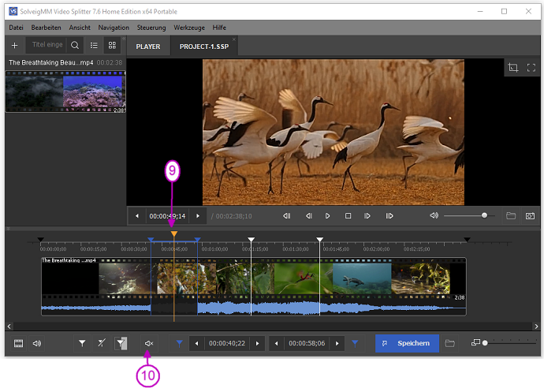This screenshot has width=544, height=392.
Task: Go to segment start blue marker icon
Action: click(180, 343)
